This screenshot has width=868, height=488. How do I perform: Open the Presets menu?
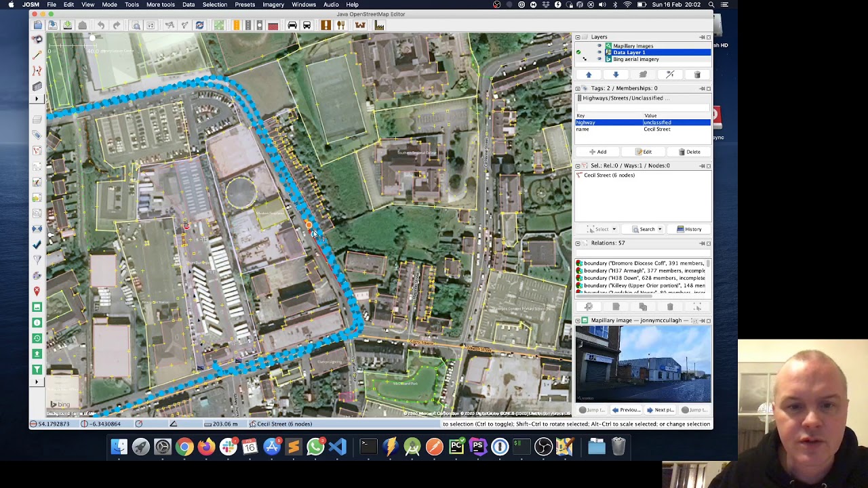coord(245,5)
